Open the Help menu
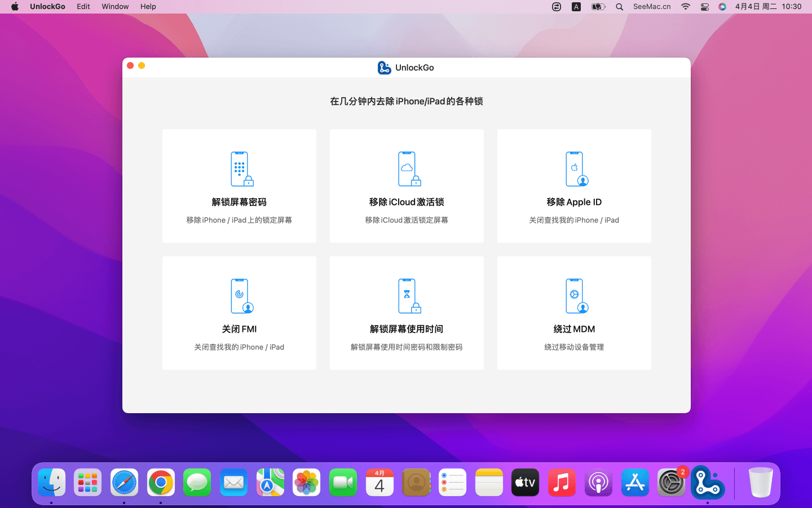The width and height of the screenshot is (812, 508). [x=148, y=7]
